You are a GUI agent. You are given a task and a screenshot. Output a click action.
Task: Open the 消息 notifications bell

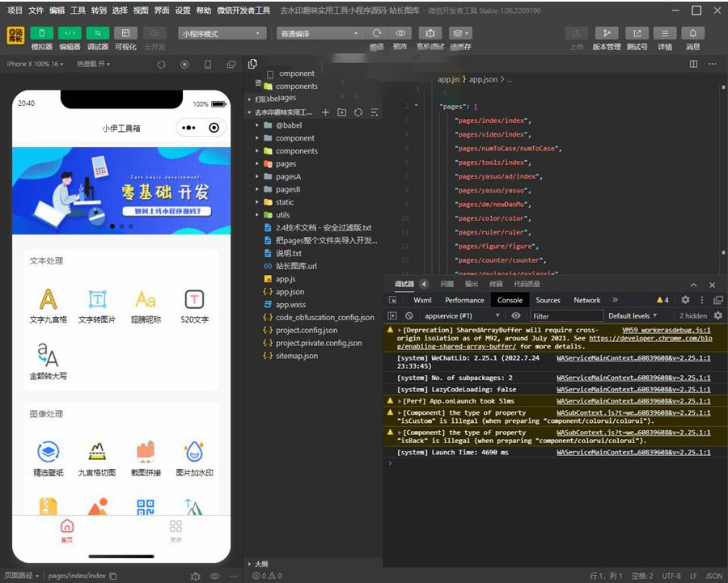coord(692,33)
